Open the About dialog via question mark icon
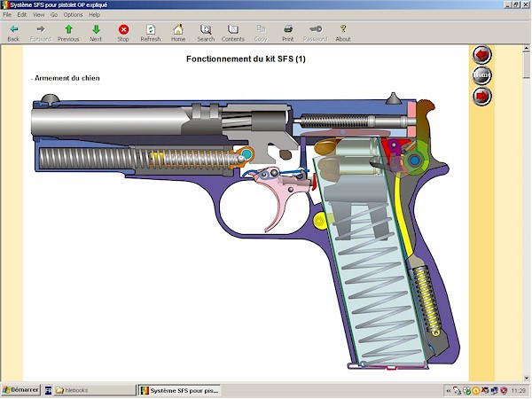 click(x=343, y=33)
